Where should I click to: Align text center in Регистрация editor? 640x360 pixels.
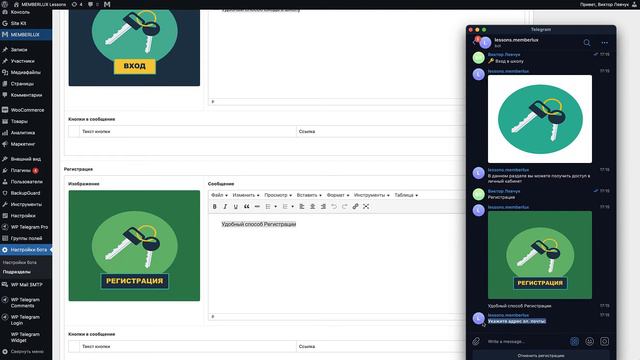point(313,207)
